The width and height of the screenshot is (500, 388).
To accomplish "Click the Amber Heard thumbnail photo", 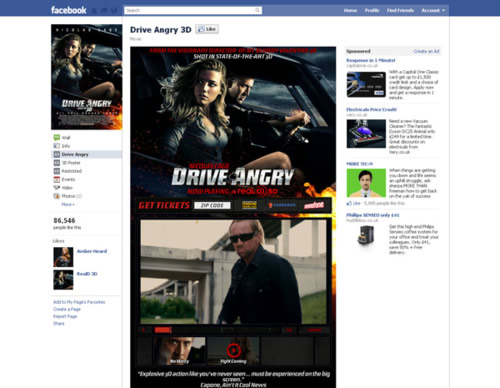I will point(63,257).
